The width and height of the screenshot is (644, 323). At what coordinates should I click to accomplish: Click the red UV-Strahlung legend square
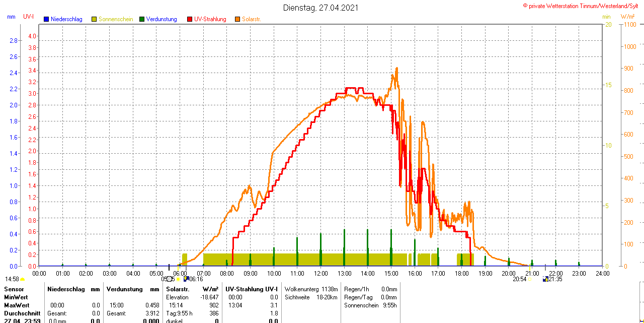click(190, 19)
